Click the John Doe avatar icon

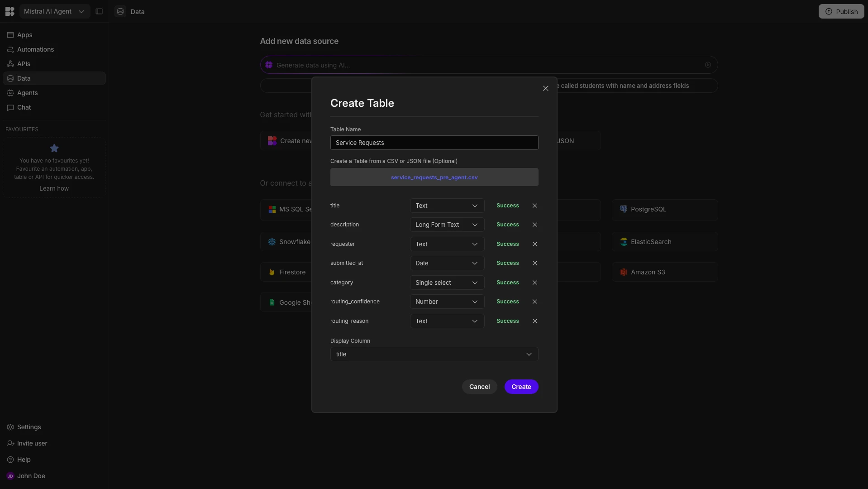pyautogui.click(x=10, y=476)
